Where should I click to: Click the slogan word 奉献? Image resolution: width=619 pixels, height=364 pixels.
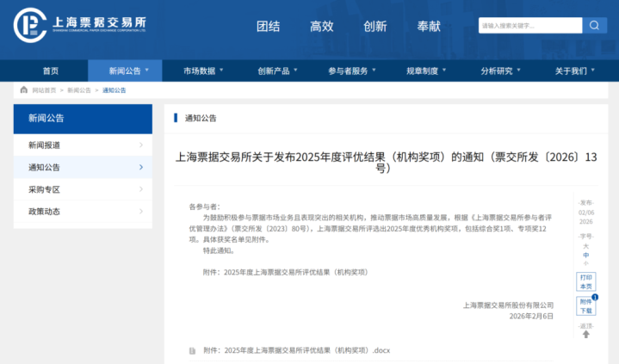point(429,26)
